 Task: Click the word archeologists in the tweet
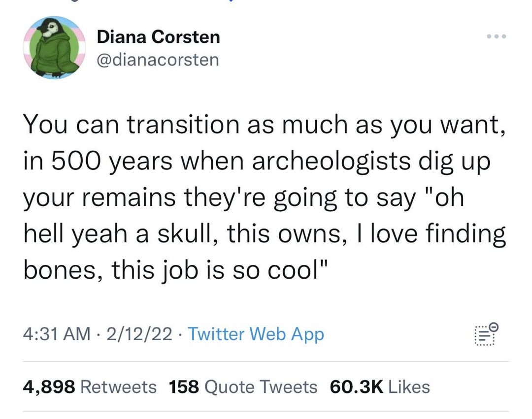pos(331,161)
